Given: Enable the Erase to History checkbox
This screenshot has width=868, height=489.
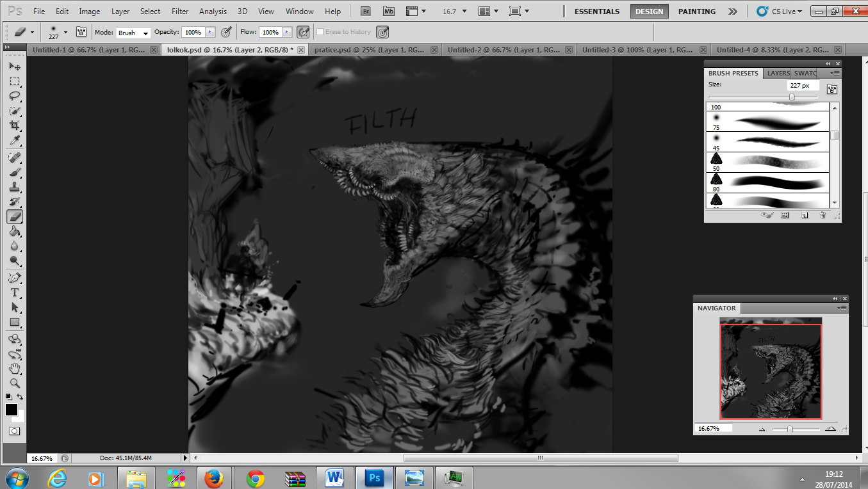Looking at the screenshot, I should click(320, 32).
